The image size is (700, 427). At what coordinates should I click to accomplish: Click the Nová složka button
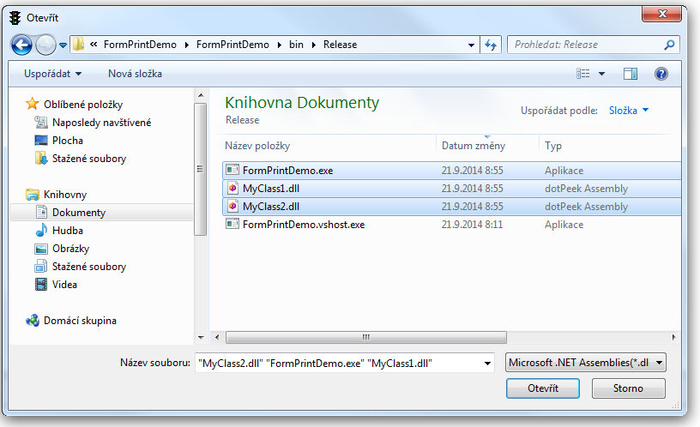(x=135, y=74)
